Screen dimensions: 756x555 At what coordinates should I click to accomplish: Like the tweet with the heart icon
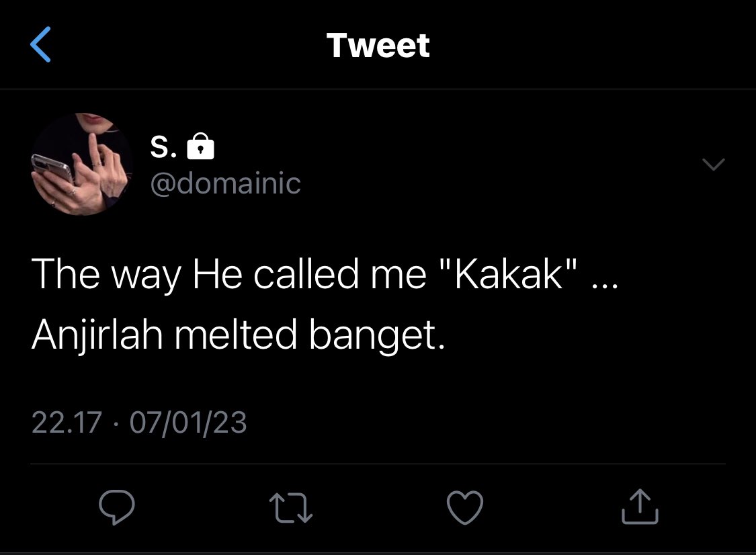point(465,507)
